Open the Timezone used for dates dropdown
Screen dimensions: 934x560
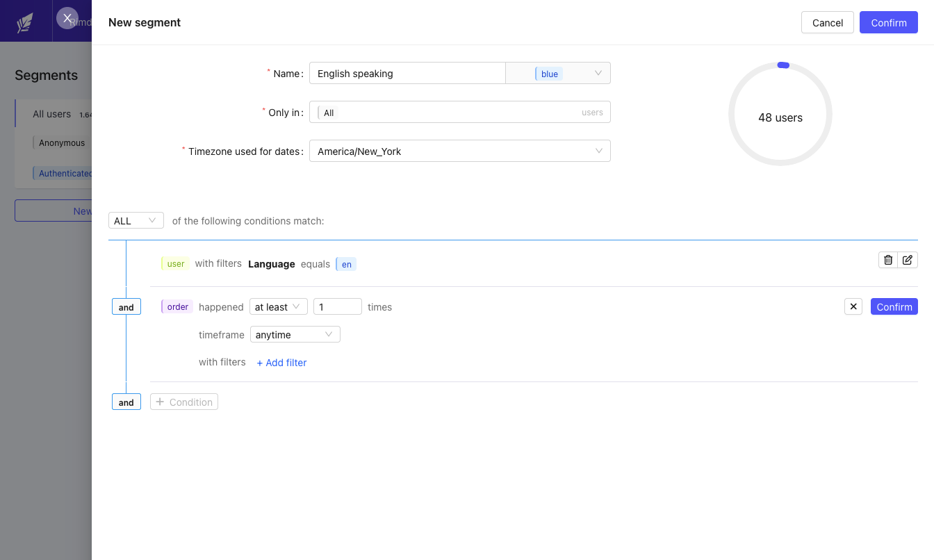click(x=460, y=151)
